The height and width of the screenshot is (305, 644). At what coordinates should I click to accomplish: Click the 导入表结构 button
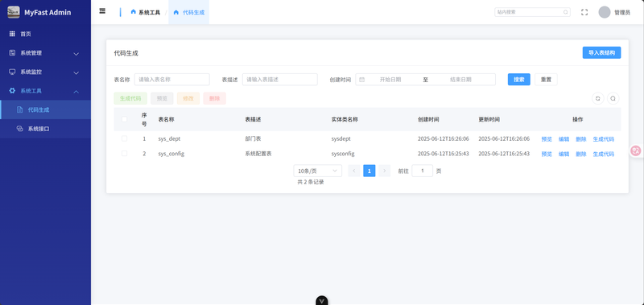[601, 53]
